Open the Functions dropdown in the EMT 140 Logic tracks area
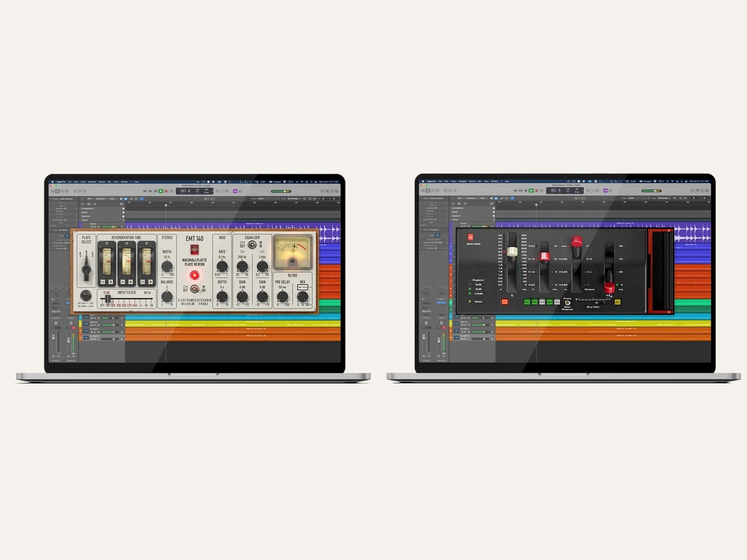Image resolution: width=747 pixels, height=560 pixels. [x=101, y=198]
